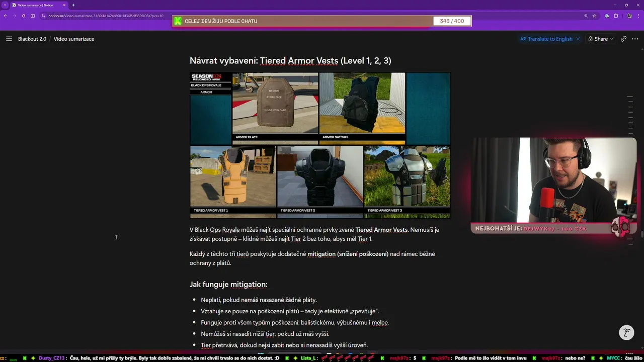This screenshot has height=362, width=644.
Task: Click the browser forward arrow
Action: tap(14, 16)
